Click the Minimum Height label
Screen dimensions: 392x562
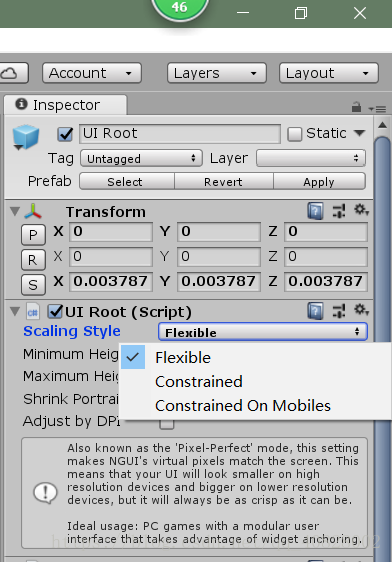pos(71,354)
